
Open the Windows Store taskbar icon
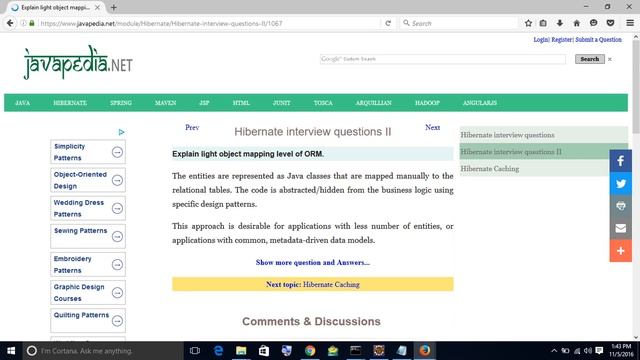pyautogui.click(x=264, y=351)
